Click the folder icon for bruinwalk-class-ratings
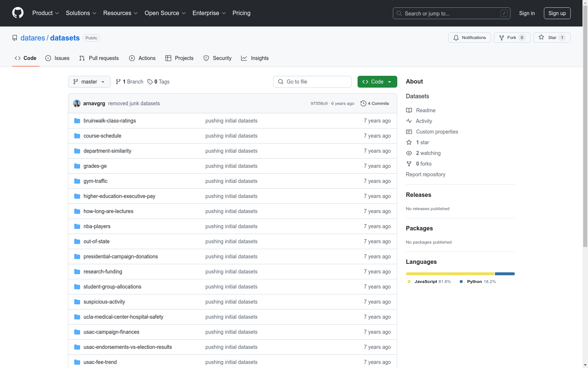The width and height of the screenshot is (588, 368). pos(77,121)
